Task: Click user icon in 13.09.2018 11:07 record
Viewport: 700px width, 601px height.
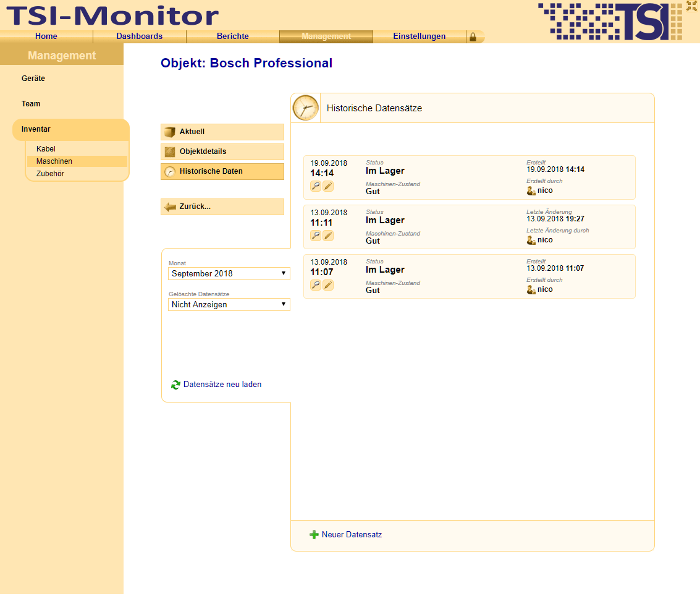Action: pos(531,290)
